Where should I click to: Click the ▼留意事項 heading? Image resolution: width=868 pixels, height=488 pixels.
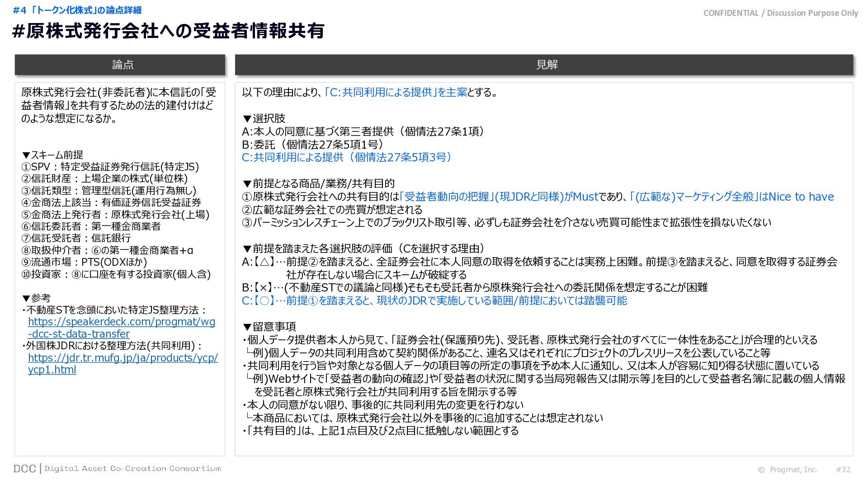click(x=269, y=327)
